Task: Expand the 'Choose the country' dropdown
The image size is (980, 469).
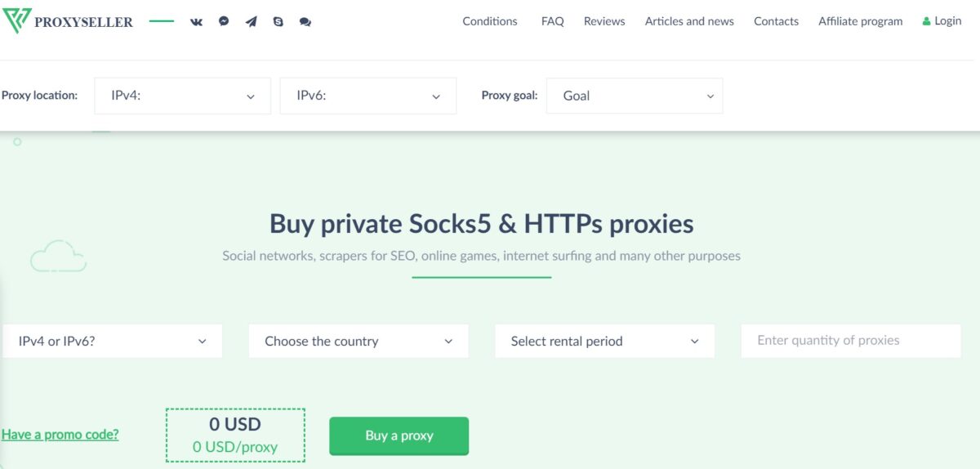Action: coord(358,341)
